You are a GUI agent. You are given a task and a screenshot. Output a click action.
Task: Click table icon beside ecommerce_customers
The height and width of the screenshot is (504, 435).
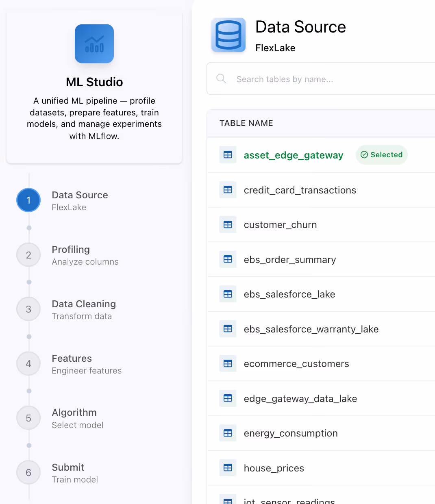click(x=228, y=364)
